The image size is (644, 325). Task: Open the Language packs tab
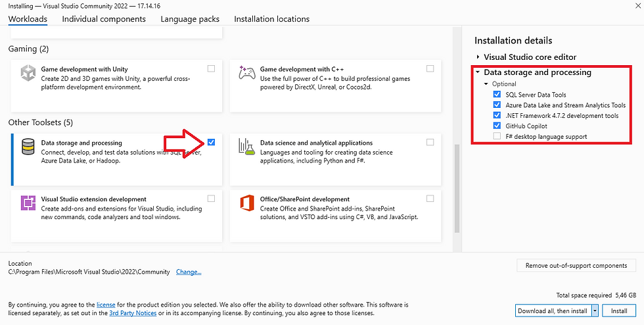[x=190, y=19]
